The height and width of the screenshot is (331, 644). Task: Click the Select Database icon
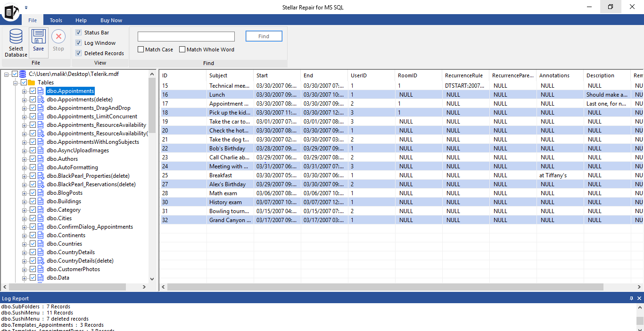[16, 37]
